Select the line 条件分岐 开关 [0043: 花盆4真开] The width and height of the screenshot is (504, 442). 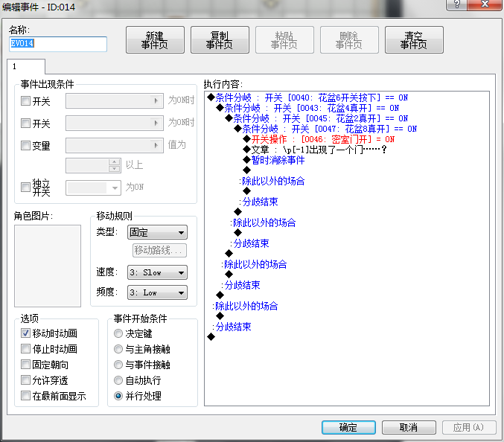[x=308, y=108]
